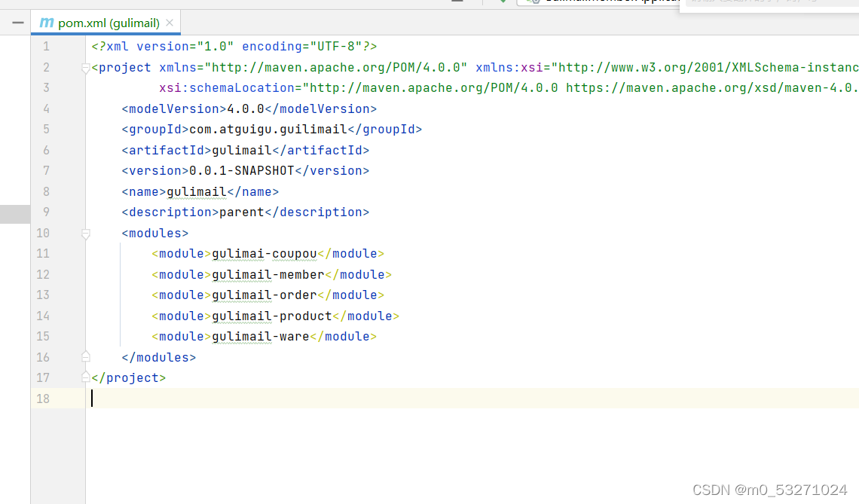Click line number 9 in the gutter
Image resolution: width=859 pixels, height=504 pixels.
(46, 212)
